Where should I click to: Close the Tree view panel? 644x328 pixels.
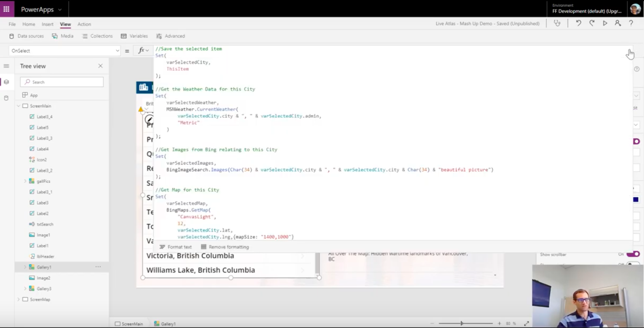click(x=100, y=66)
